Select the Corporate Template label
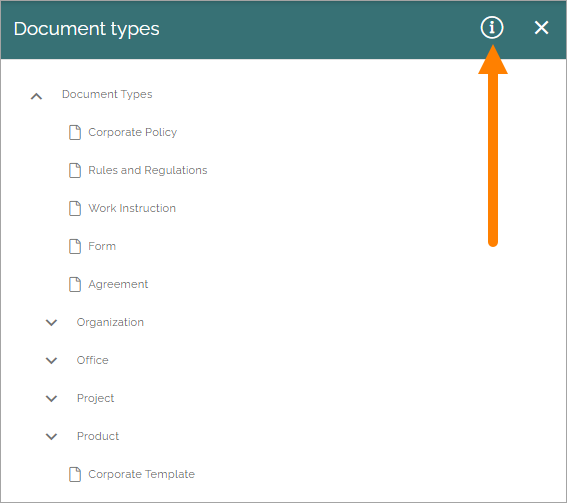The height and width of the screenshot is (503, 567). (141, 474)
